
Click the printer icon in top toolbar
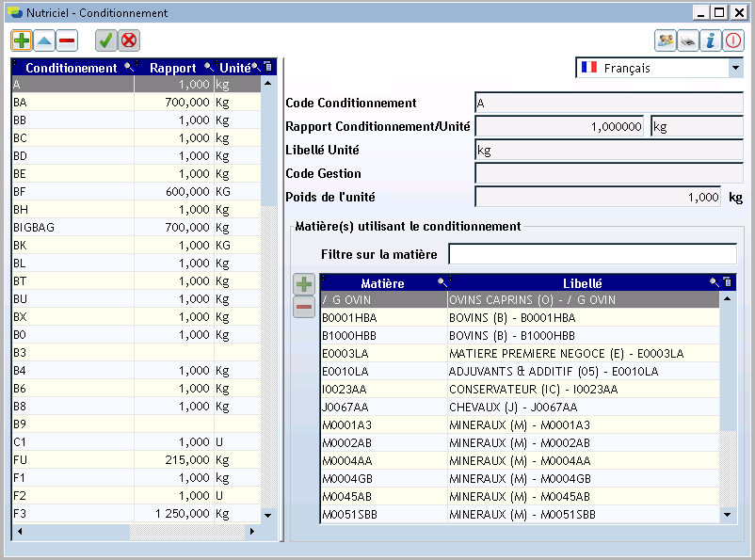click(688, 40)
